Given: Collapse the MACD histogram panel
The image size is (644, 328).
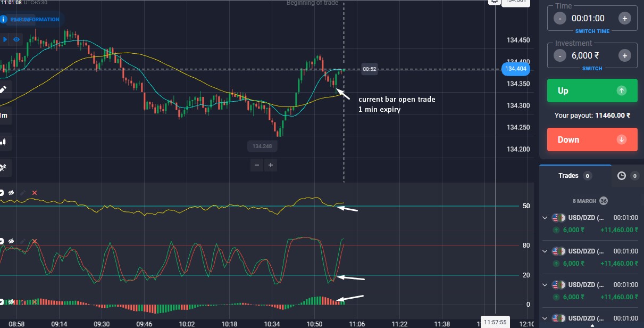Looking at the screenshot, I should (x=2, y=302).
